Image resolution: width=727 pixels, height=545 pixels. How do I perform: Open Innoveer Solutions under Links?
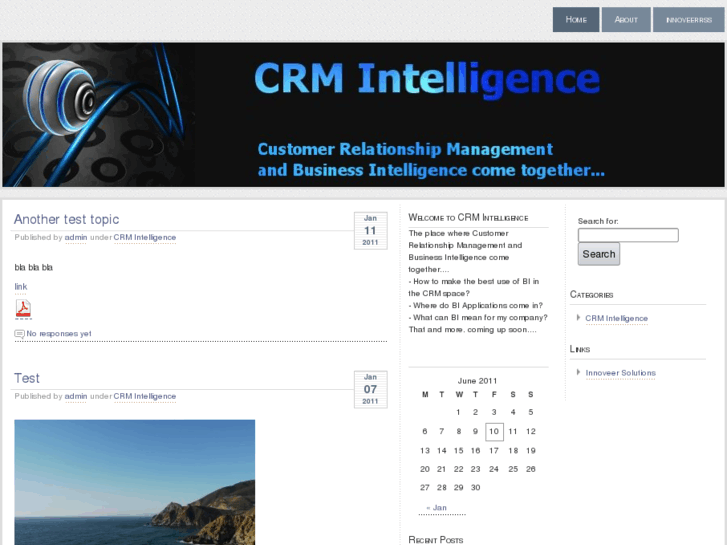pos(620,373)
